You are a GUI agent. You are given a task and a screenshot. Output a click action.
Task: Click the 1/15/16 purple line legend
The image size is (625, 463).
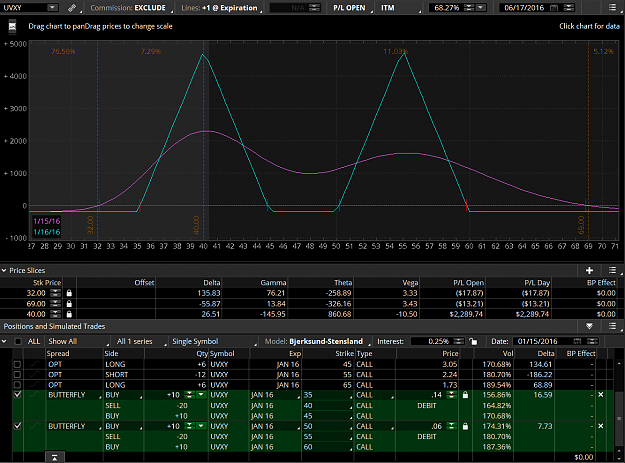click(x=47, y=221)
